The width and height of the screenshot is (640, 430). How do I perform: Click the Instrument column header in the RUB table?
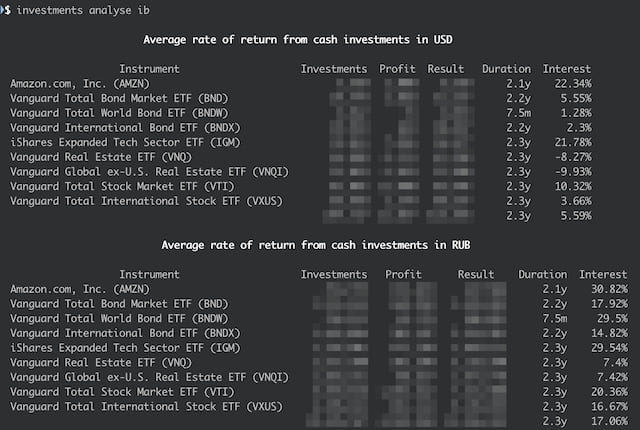click(149, 275)
